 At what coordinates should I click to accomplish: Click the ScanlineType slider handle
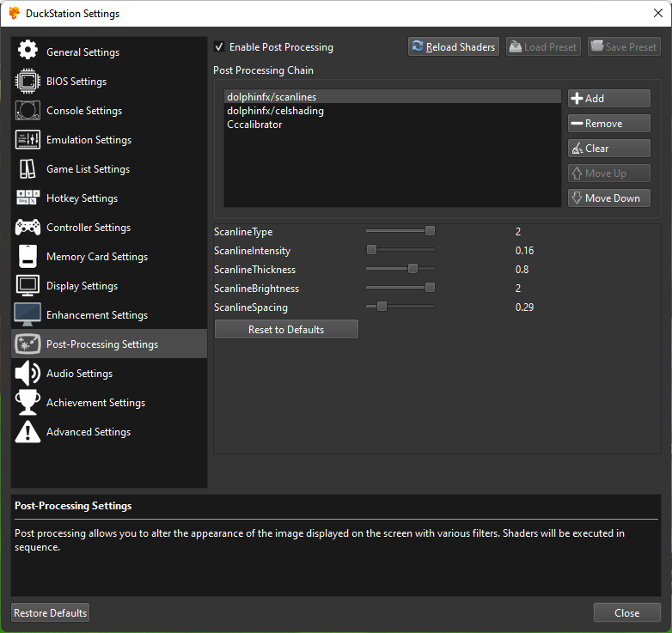click(x=430, y=231)
